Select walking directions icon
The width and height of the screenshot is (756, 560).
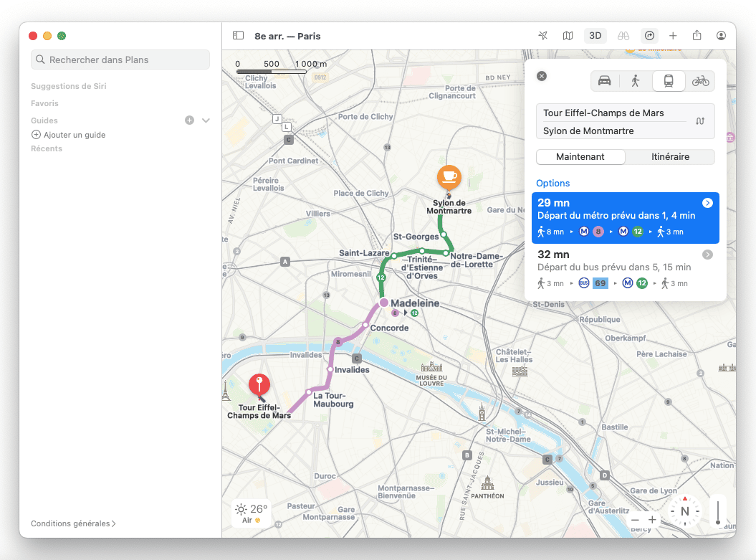[636, 81]
